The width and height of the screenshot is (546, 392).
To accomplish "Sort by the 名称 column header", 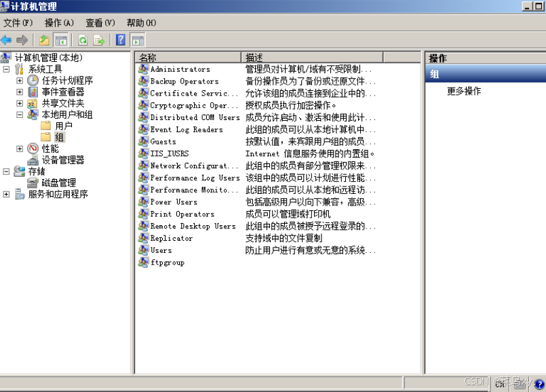I will [x=188, y=58].
